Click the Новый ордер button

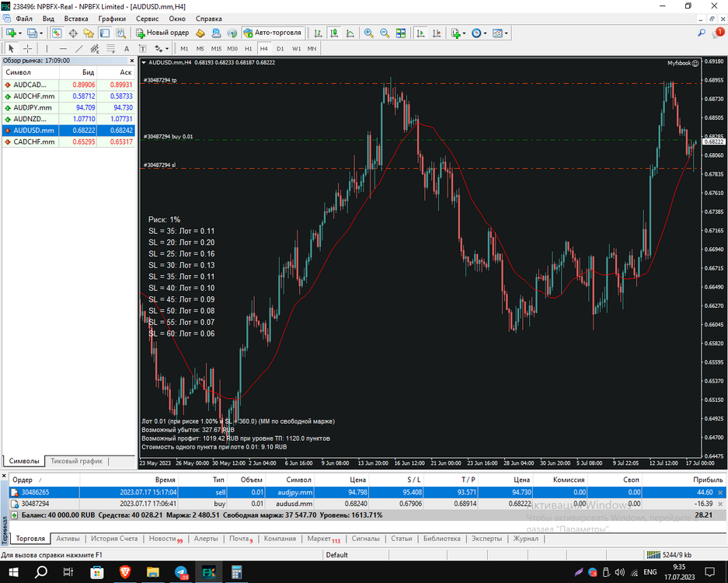(162, 33)
